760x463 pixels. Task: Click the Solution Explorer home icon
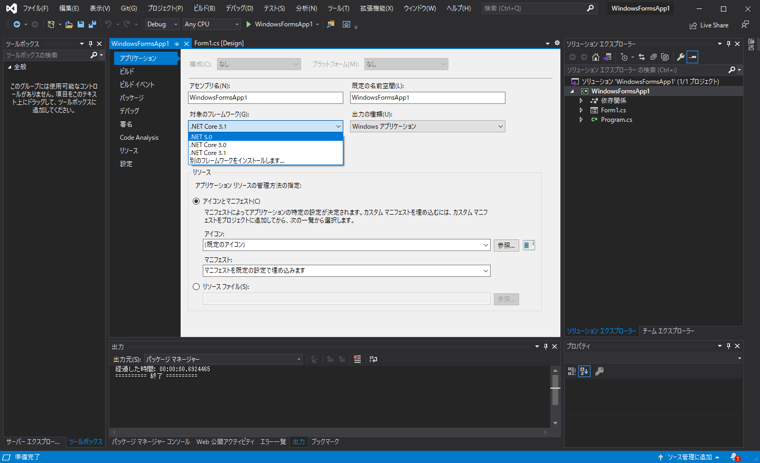596,57
